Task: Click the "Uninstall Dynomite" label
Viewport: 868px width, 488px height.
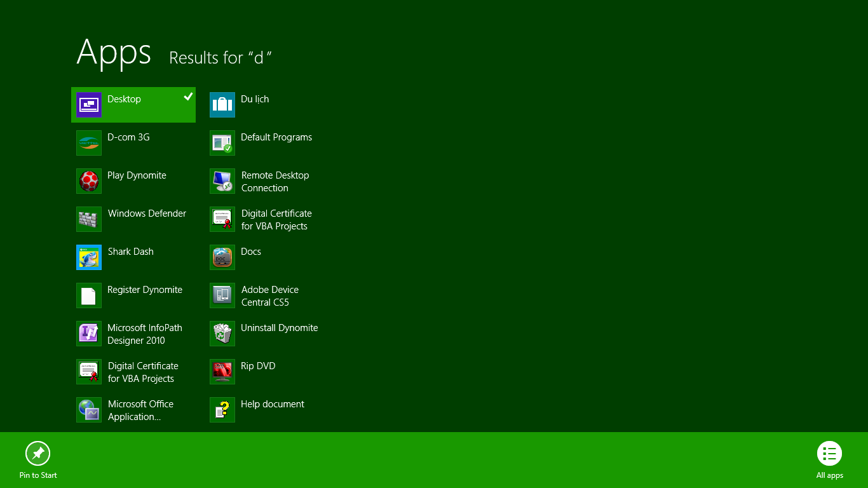Action: coord(279,328)
